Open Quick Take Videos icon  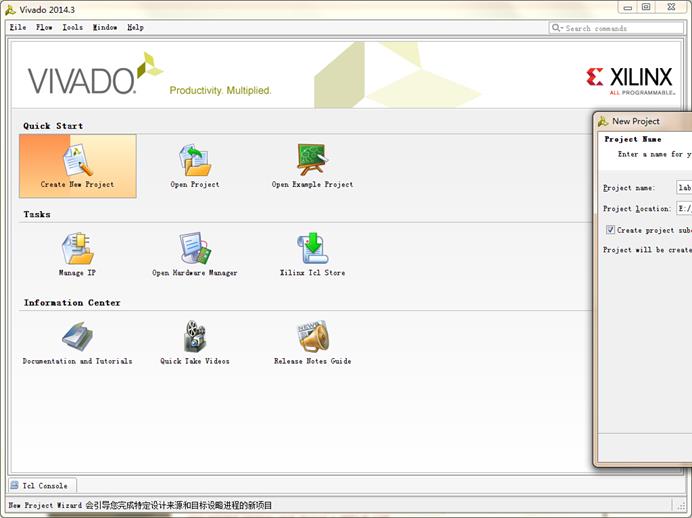point(195,336)
